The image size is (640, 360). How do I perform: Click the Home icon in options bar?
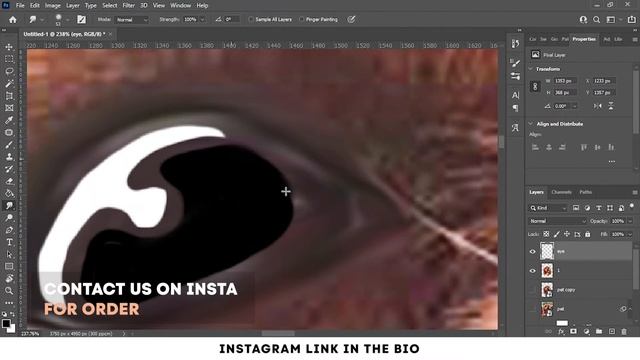pyautogui.click(x=13, y=20)
